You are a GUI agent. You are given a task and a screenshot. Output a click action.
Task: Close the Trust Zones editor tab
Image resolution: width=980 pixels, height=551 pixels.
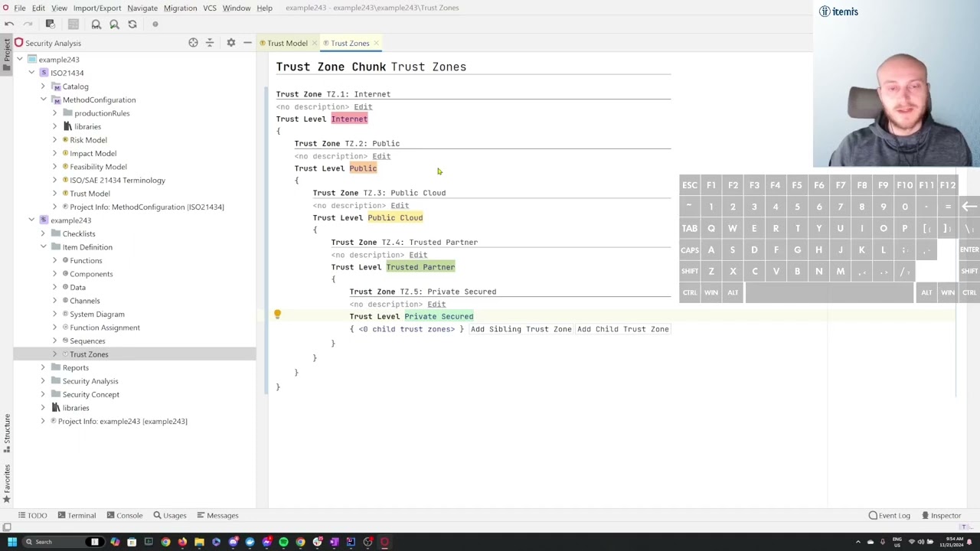coord(376,43)
